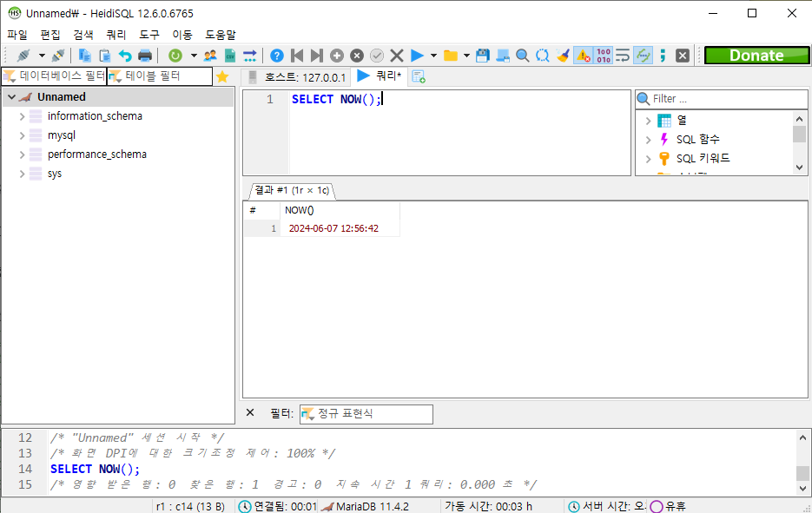Go to last row icon
This screenshot has width=812, height=513.
pyautogui.click(x=317, y=56)
